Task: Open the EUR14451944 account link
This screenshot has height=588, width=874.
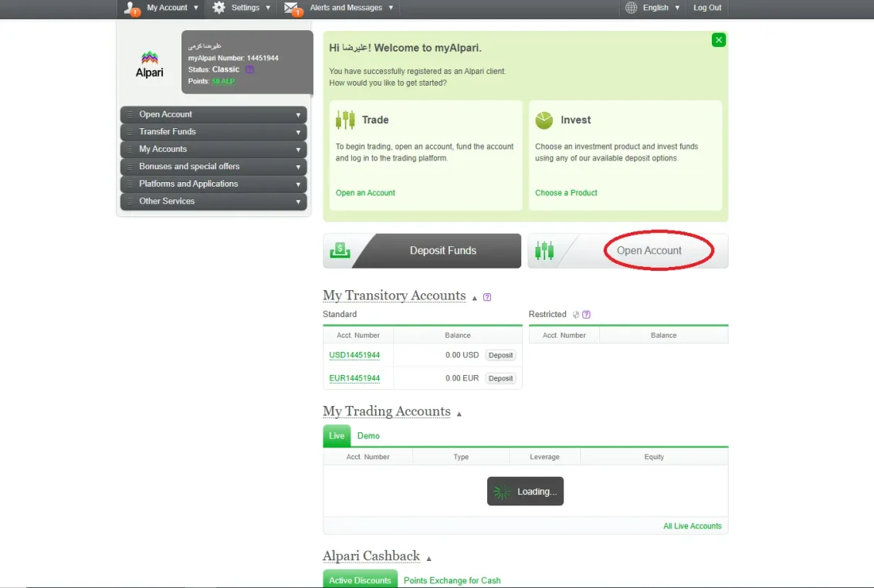Action: pos(354,378)
